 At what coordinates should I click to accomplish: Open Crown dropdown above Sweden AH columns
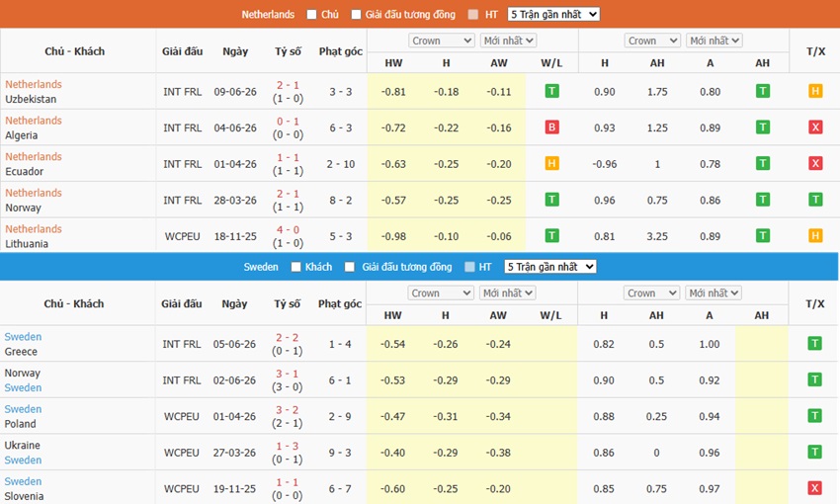click(651, 293)
